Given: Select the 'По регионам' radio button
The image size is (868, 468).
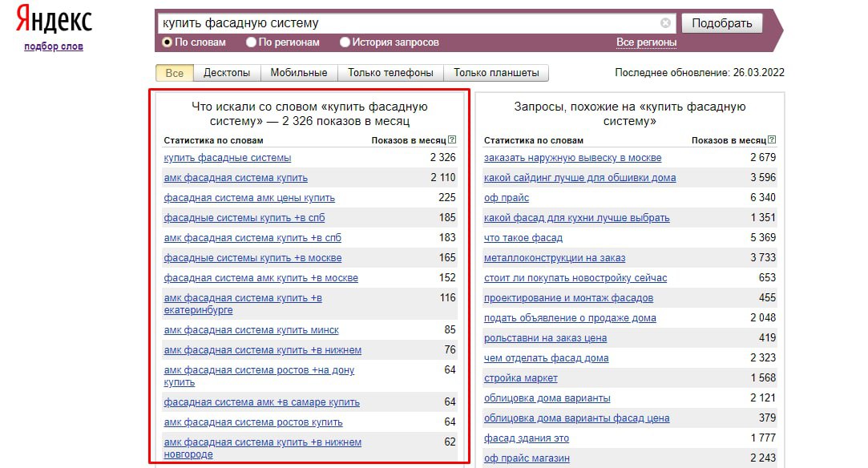Looking at the screenshot, I should 252,42.
